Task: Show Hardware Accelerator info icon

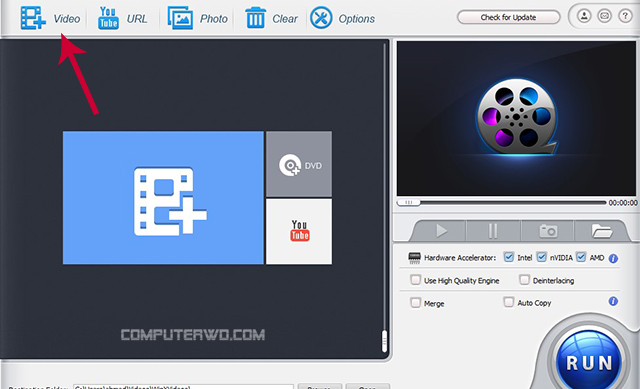Action: point(613,258)
